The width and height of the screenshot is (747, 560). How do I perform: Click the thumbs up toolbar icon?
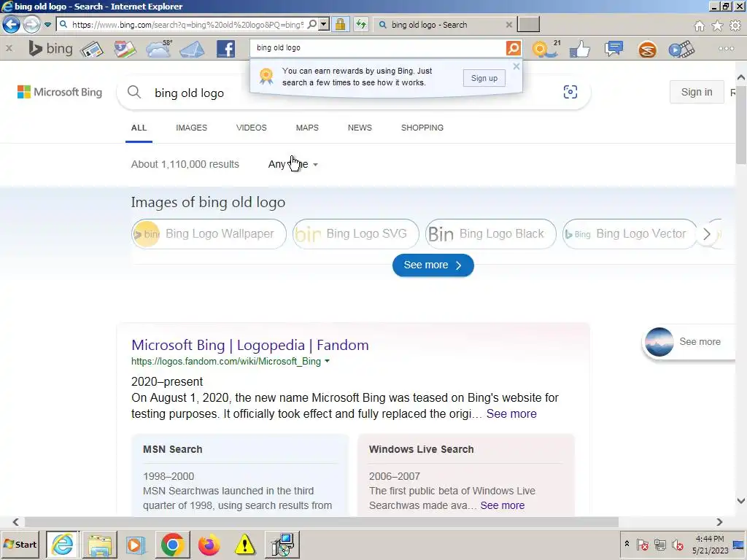(580, 49)
